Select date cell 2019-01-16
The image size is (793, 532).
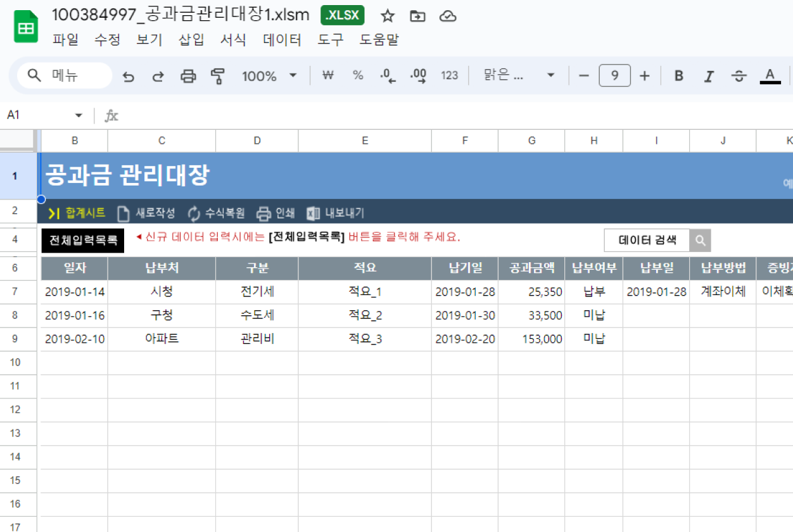point(75,315)
